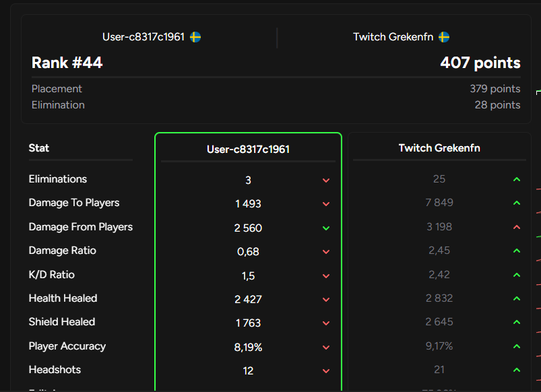Click the 407 points total
This screenshot has width=541, height=392.
pyautogui.click(x=480, y=63)
